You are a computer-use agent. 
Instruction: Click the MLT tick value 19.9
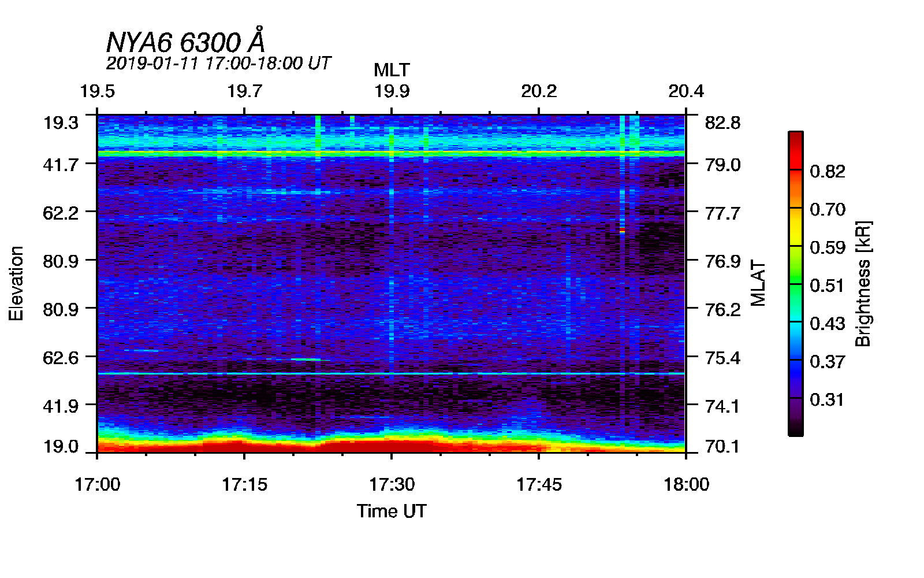click(392, 91)
